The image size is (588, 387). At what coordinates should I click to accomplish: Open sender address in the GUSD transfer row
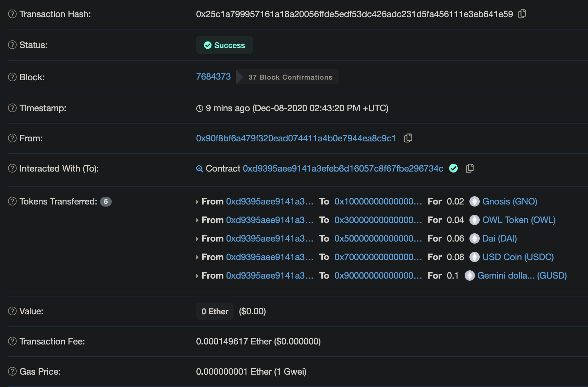pos(270,275)
